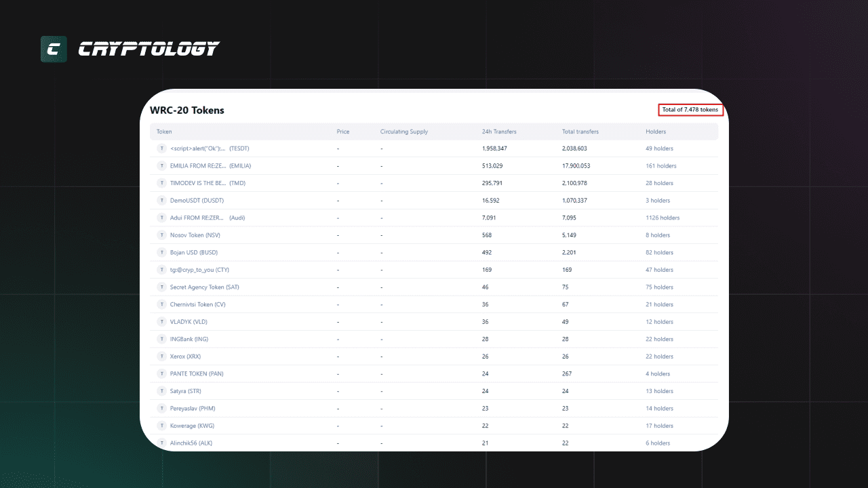
Task: Click the Secret Agency Token icon
Action: [x=161, y=287]
